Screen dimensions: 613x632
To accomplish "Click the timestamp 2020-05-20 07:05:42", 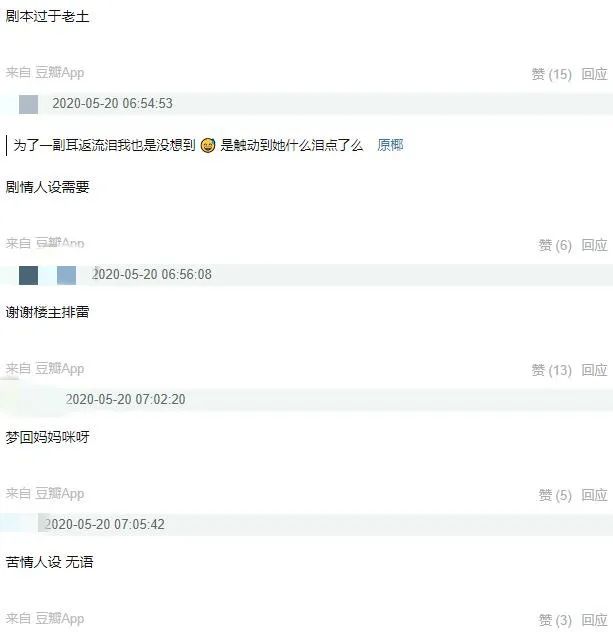I will [104, 524].
